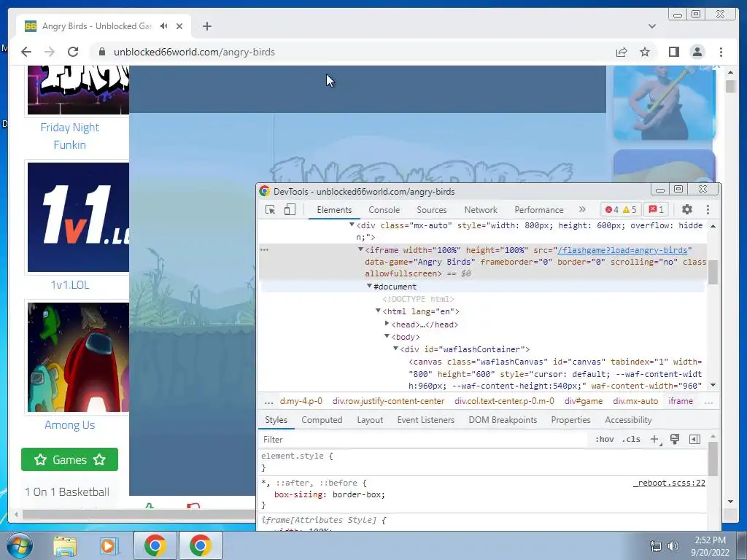Add a new style rule with plus icon

click(x=655, y=439)
